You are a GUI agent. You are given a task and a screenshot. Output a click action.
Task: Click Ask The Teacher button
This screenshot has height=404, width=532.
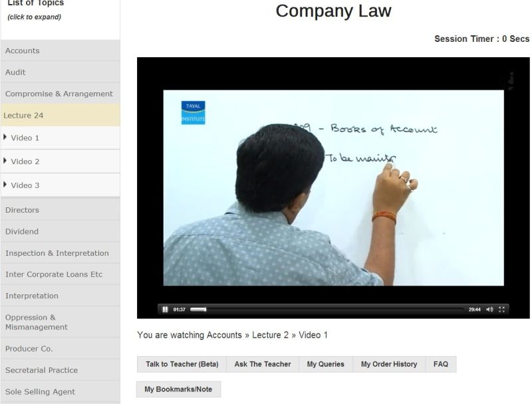(263, 364)
